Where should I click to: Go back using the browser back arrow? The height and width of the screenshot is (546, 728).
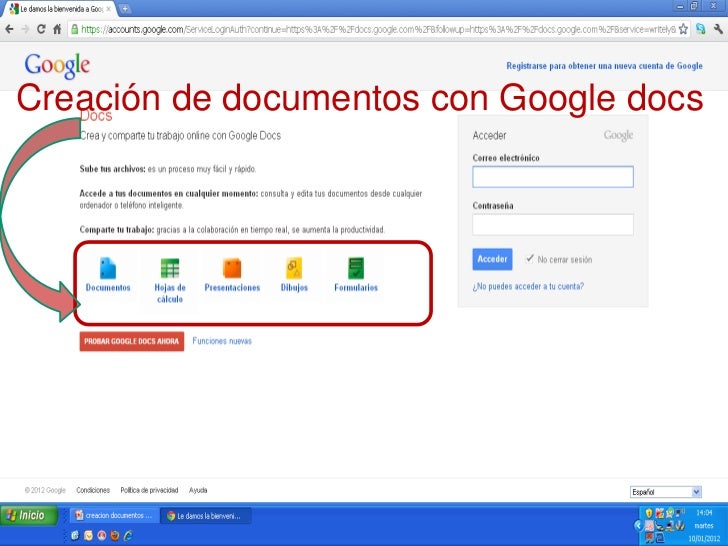9,29
